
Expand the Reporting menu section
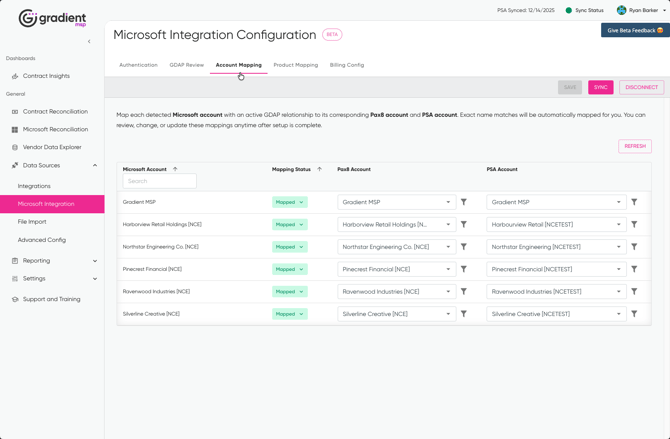tap(95, 261)
